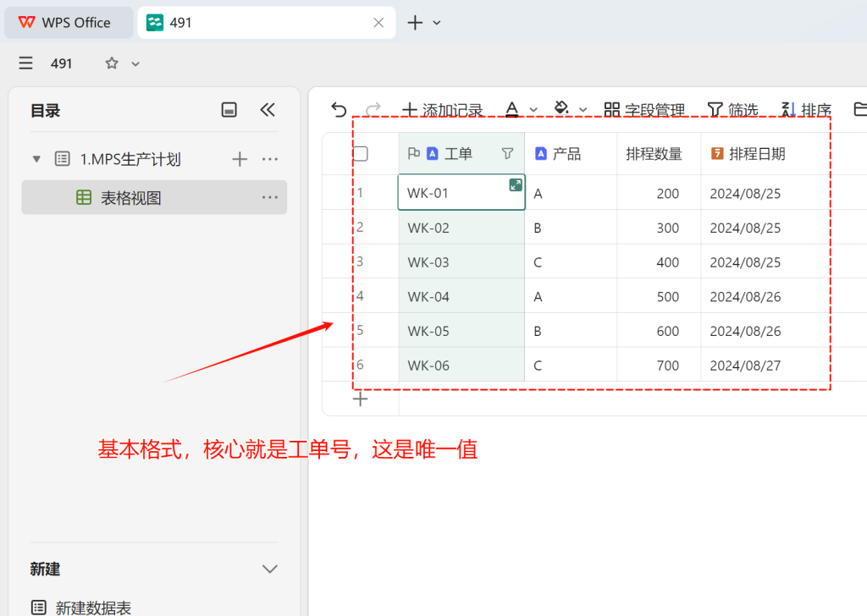Open more options for 1.MPS生产计划
867x616 pixels.
click(270, 159)
